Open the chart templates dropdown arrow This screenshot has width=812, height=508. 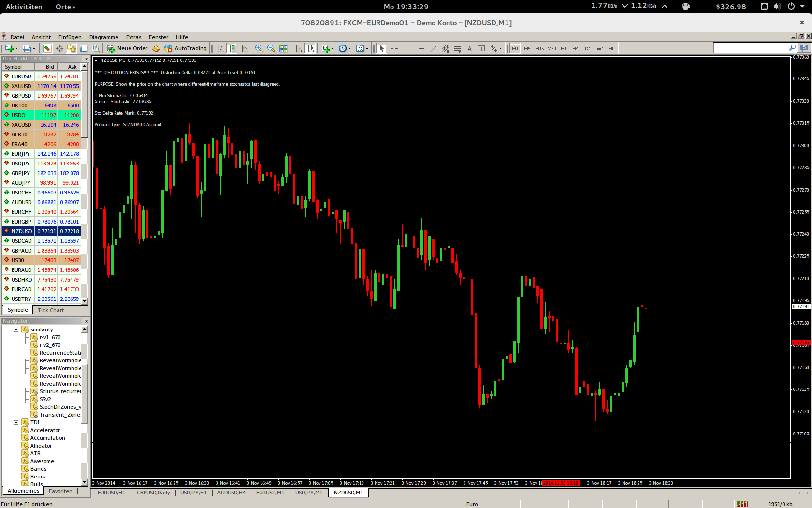[x=367, y=48]
